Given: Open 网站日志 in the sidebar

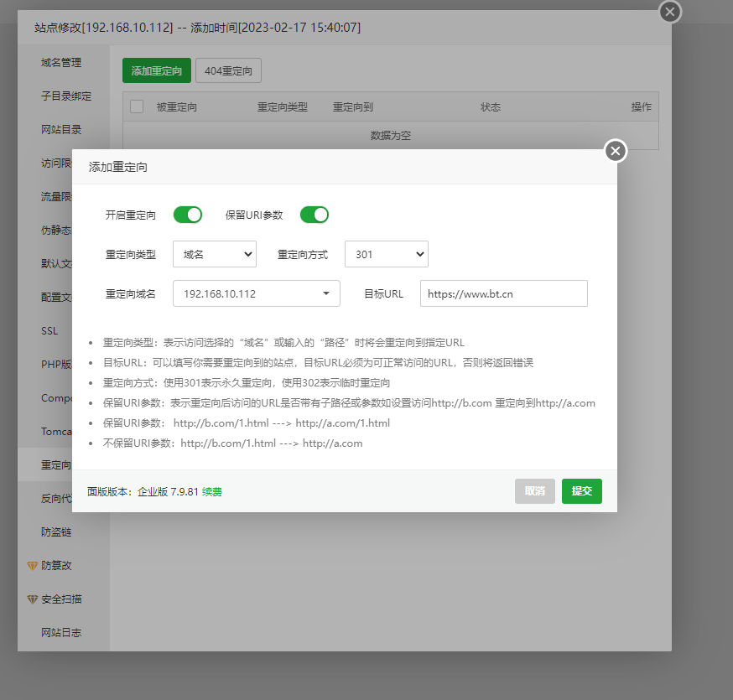Looking at the screenshot, I should pyautogui.click(x=61, y=633).
